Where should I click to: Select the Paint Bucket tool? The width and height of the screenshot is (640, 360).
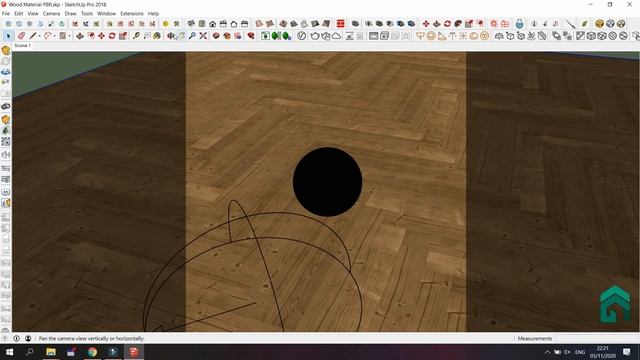157,36
